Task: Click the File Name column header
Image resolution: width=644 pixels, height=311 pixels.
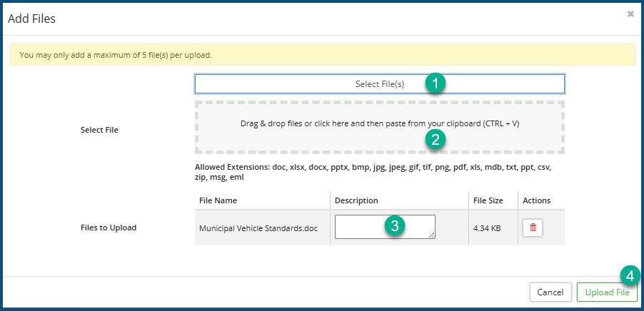Action: (218, 200)
